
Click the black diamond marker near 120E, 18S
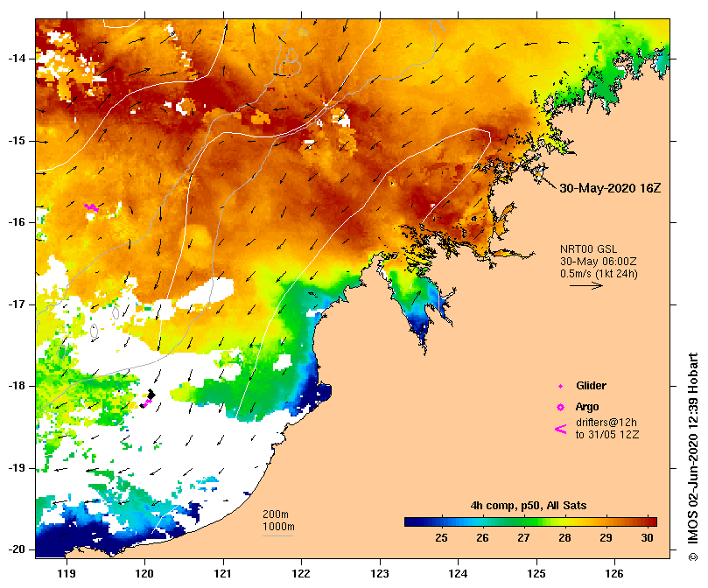(151, 395)
